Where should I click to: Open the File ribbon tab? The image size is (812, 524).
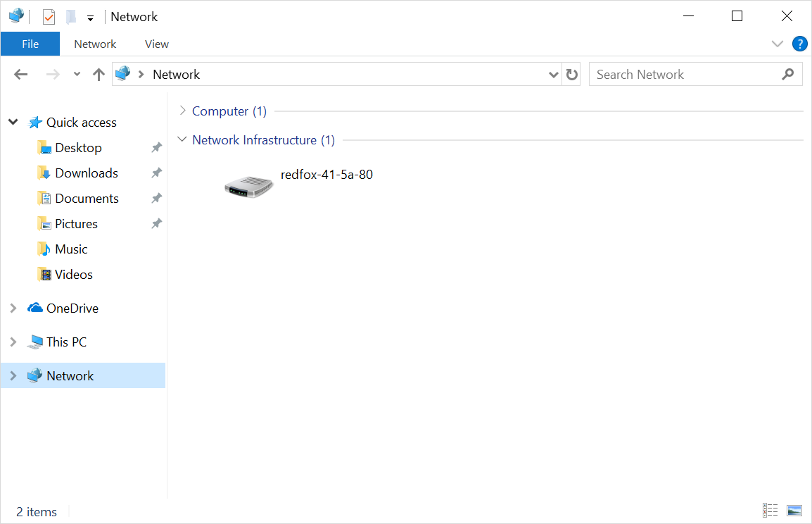point(30,44)
